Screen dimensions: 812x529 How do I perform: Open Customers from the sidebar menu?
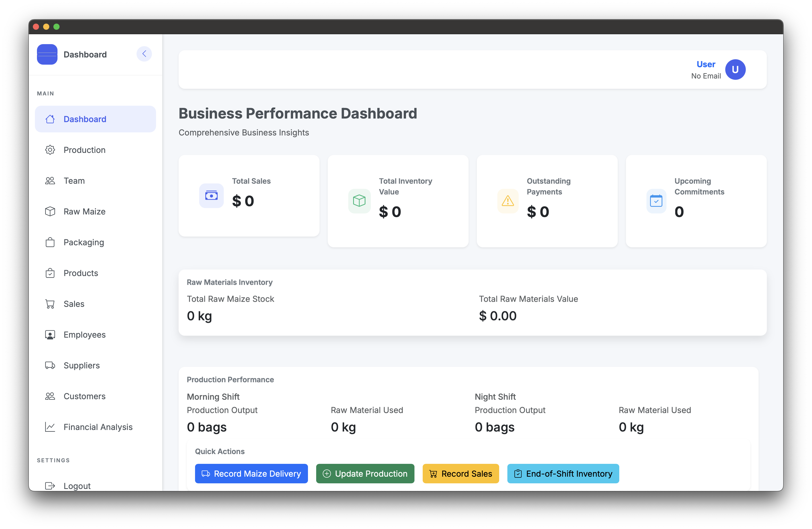point(84,396)
